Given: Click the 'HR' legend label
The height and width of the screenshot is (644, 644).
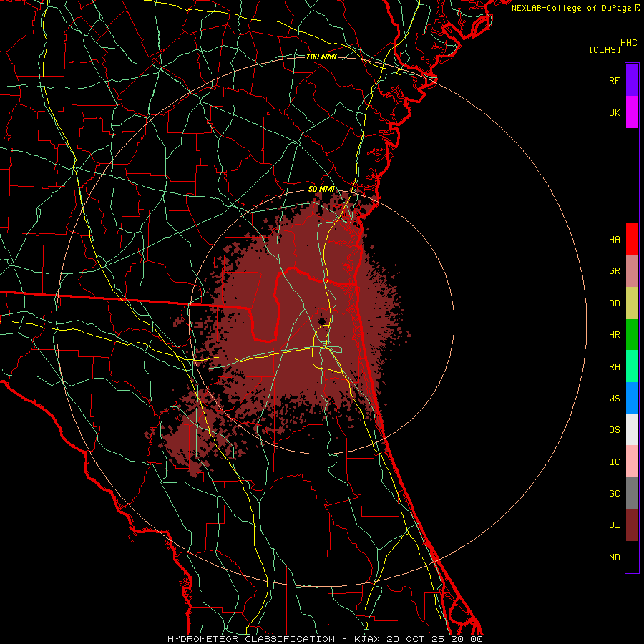Looking at the screenshot, I should coord(614,335).
